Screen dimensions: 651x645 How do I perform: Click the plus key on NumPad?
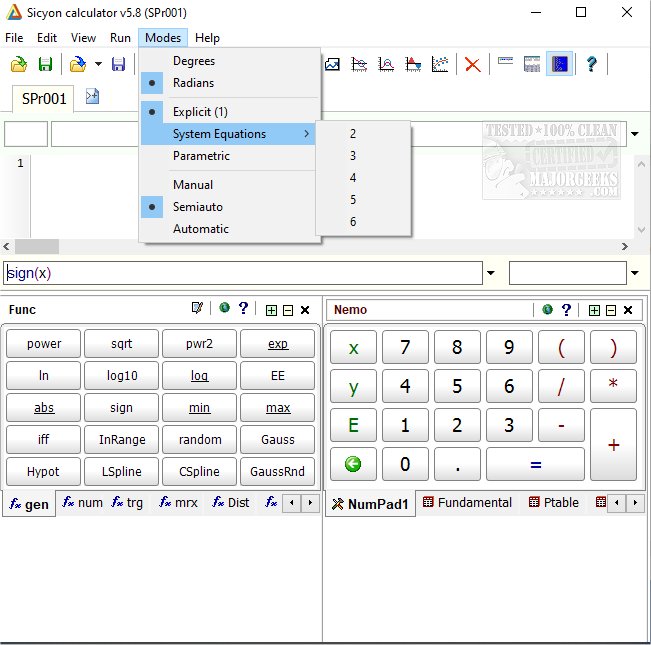614,445
